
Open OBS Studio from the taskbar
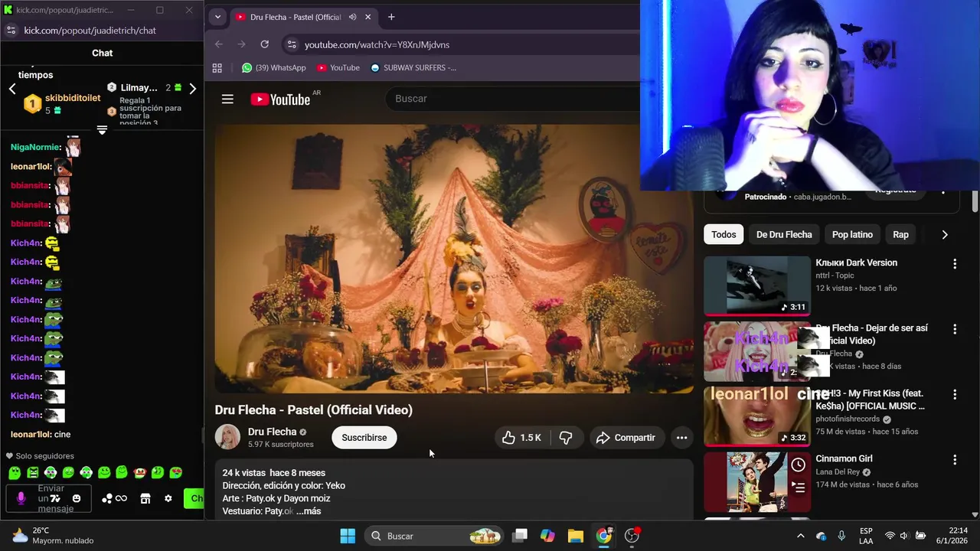632,536
